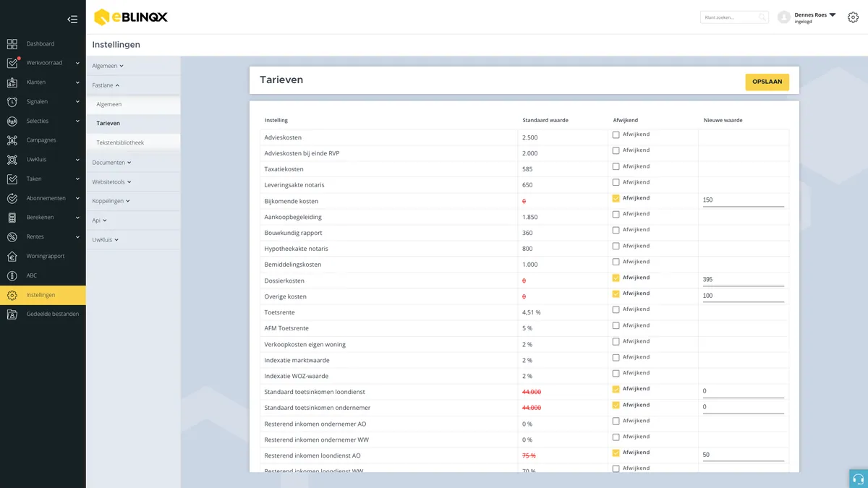Open the settings gear in top bar
The width and height of the screenshot is (868, 488).
853,17
